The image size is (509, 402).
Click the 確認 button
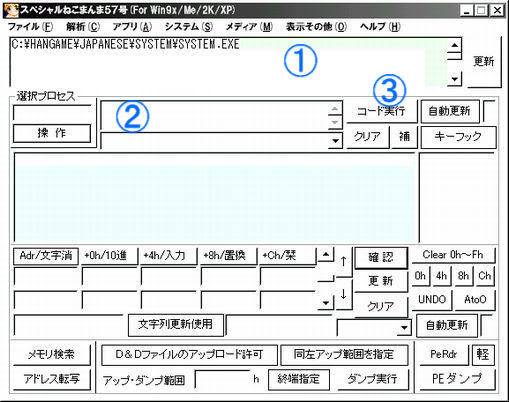(381, 258)
